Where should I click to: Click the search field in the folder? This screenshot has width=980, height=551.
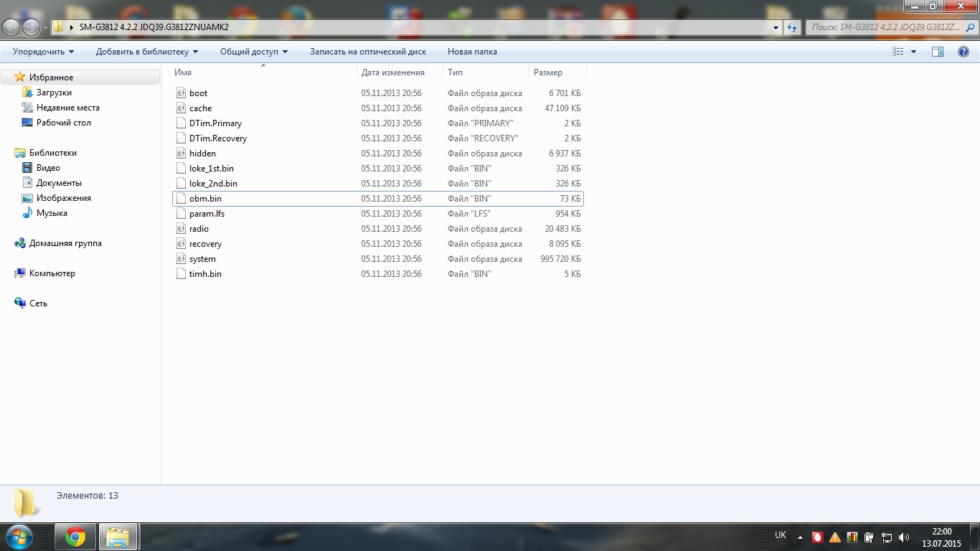(x=884, y=27)
